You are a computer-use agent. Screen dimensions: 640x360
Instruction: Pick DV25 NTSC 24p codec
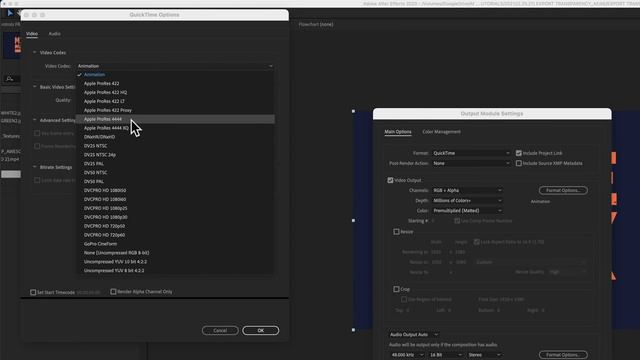click(175, 155)
